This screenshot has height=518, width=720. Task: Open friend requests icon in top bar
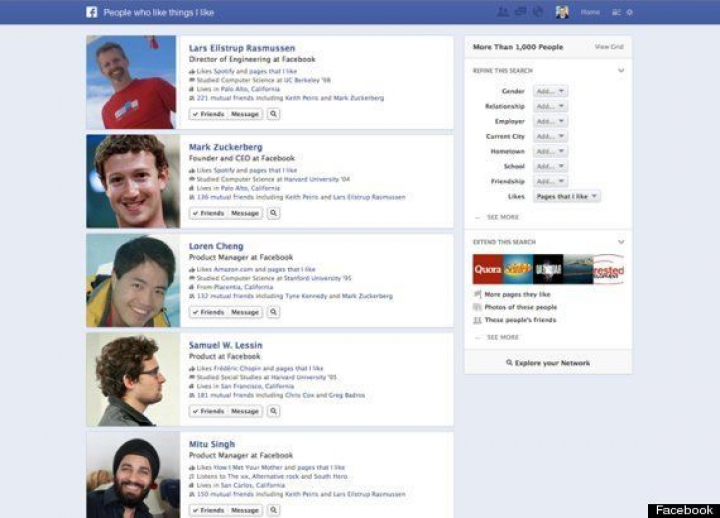pos(503,12)
